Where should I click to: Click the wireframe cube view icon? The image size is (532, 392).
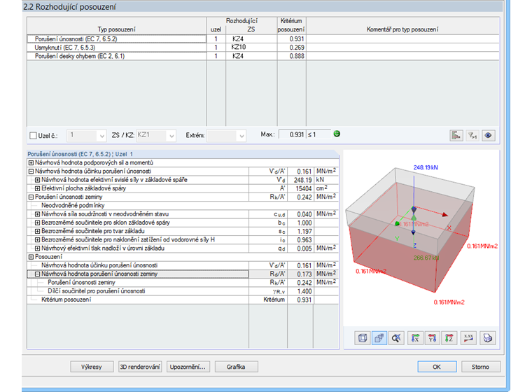363,338
